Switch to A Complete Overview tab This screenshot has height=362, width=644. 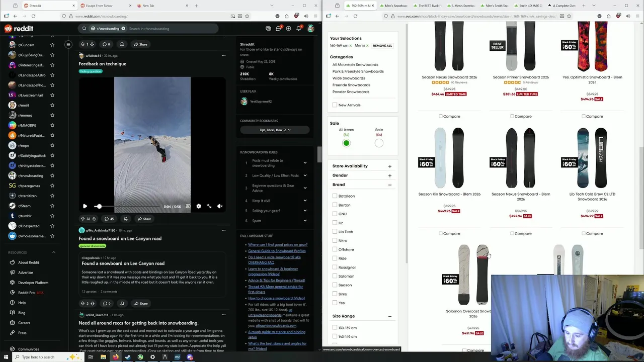click(x=562, y=6)
